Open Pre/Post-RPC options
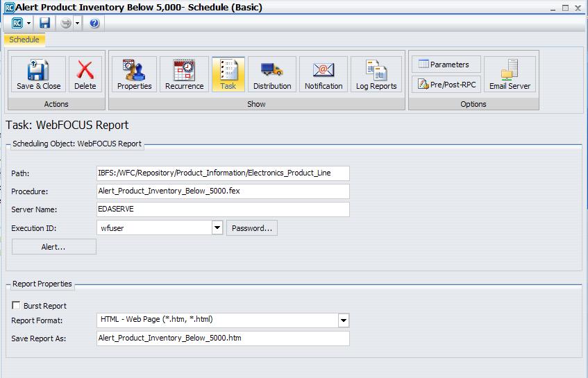Screen dimensions: 588x378 pyautogui.click(x=446, y=85)
